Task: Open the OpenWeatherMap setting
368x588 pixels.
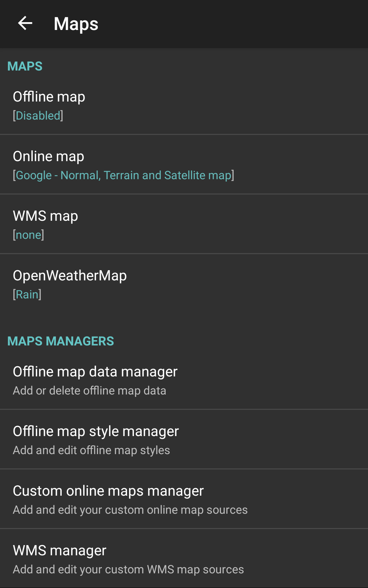Action: [x=70, y=276]
